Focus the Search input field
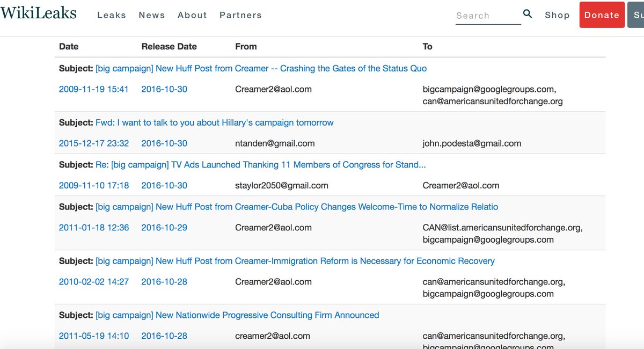 488,16
